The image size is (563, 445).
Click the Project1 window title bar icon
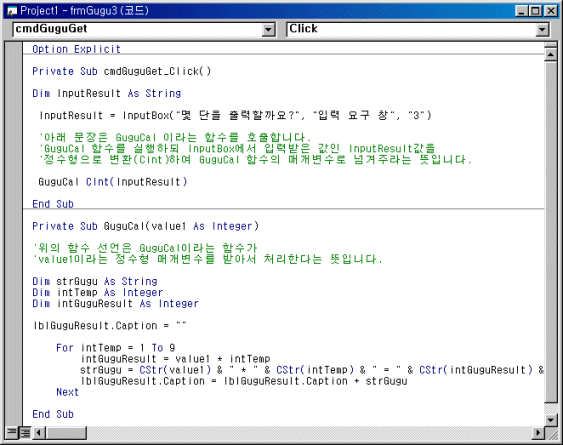pos(12,11)
